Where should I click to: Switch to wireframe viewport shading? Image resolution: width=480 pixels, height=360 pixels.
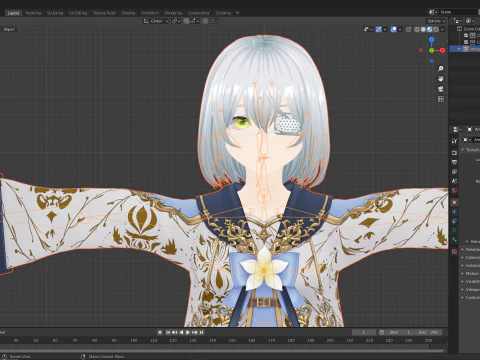coord(417,29)
